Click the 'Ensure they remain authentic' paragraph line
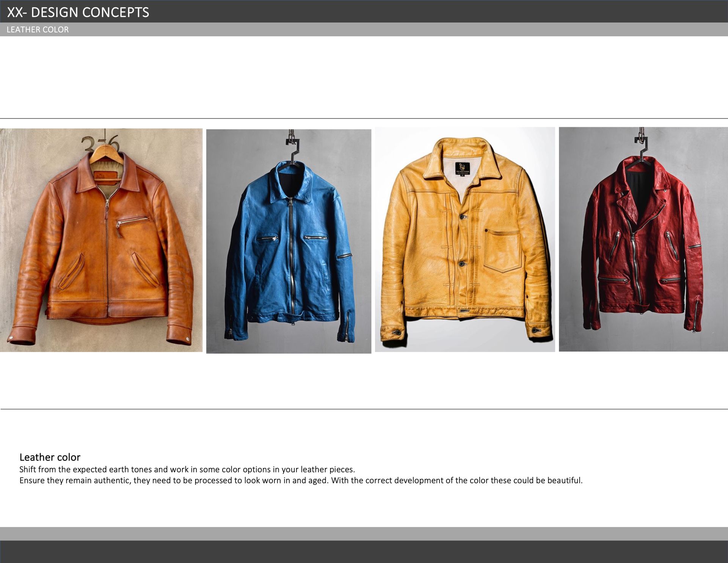The image size is (728, 563). pos(301,480)
